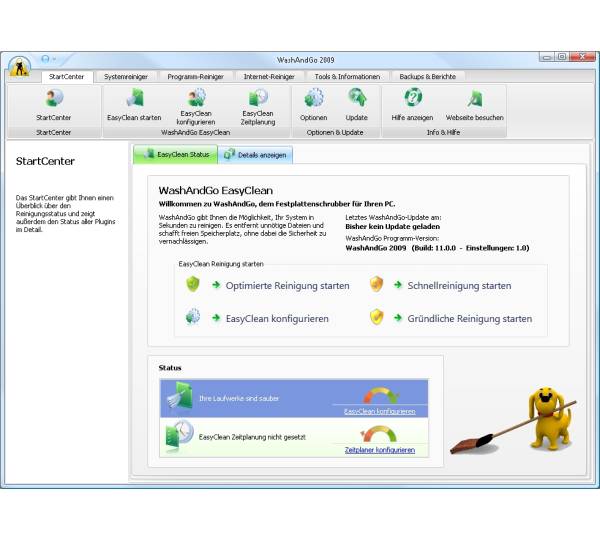Image resolution: width=600 pixels, height=540 pixels.
Task: Run Schnellreinigung starten
Action: [x=459, y=286]
